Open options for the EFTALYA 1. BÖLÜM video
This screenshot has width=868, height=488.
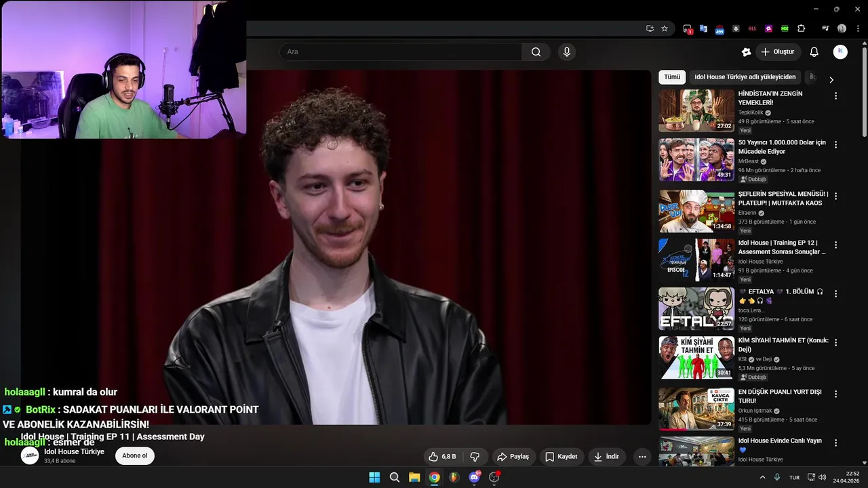835,294
